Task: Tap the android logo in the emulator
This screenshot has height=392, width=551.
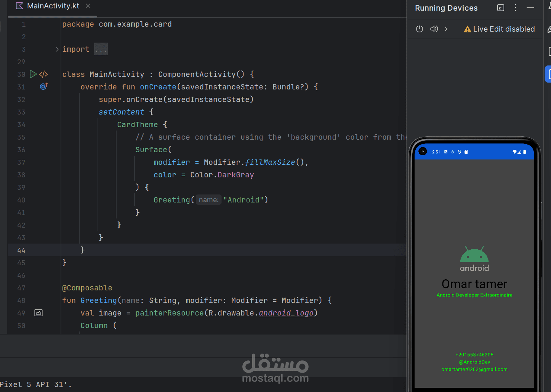Action: [x=474, y=259]
